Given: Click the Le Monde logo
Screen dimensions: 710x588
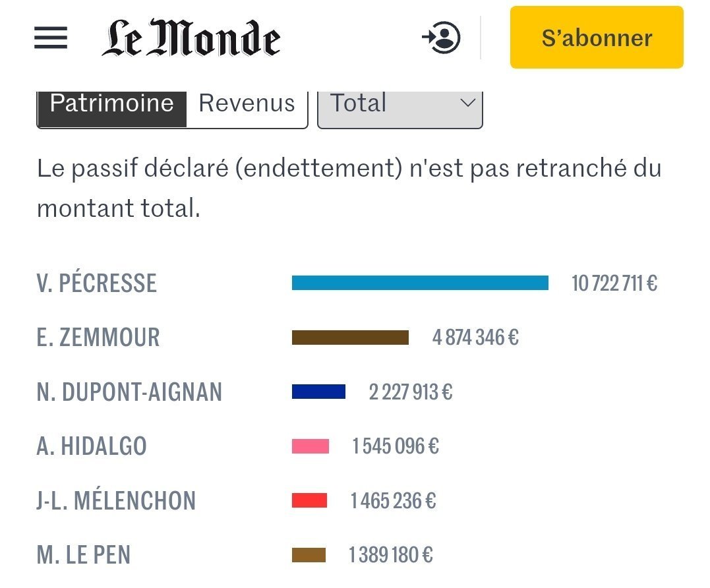Looking at the screenshot, I should (x=191, y=38).
